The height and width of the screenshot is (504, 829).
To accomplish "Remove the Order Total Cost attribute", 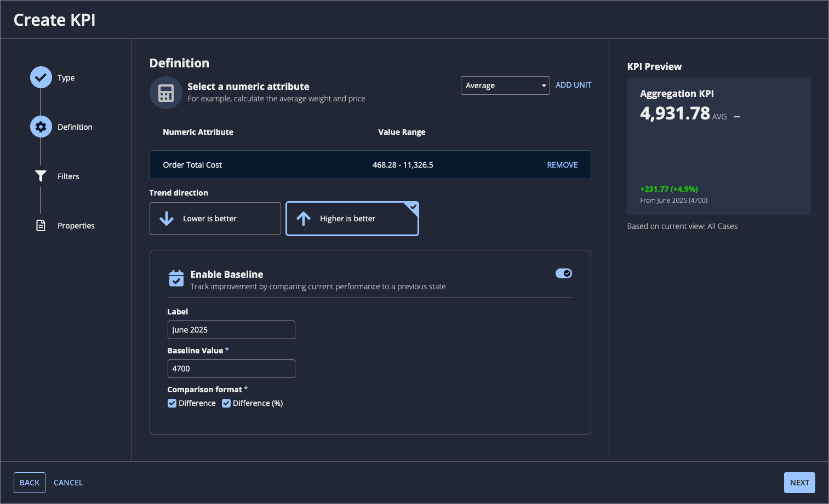I will [562, 165].
